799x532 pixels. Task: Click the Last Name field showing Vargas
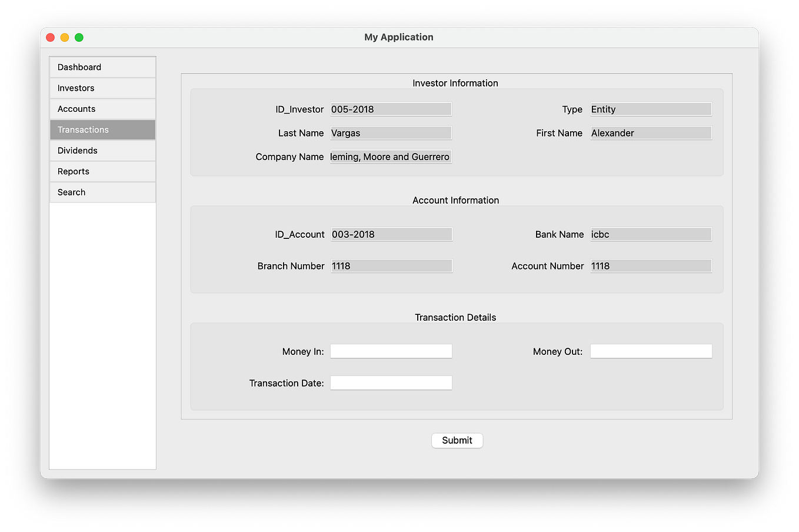391,133
